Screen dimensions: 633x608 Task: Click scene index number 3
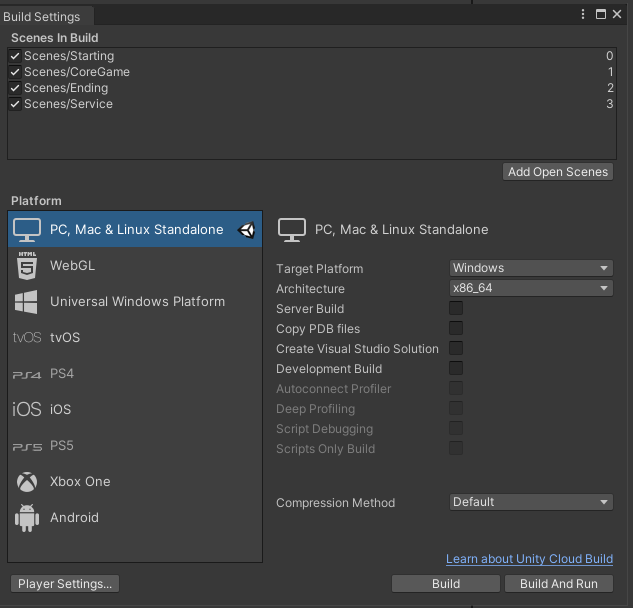click(610, 104)
